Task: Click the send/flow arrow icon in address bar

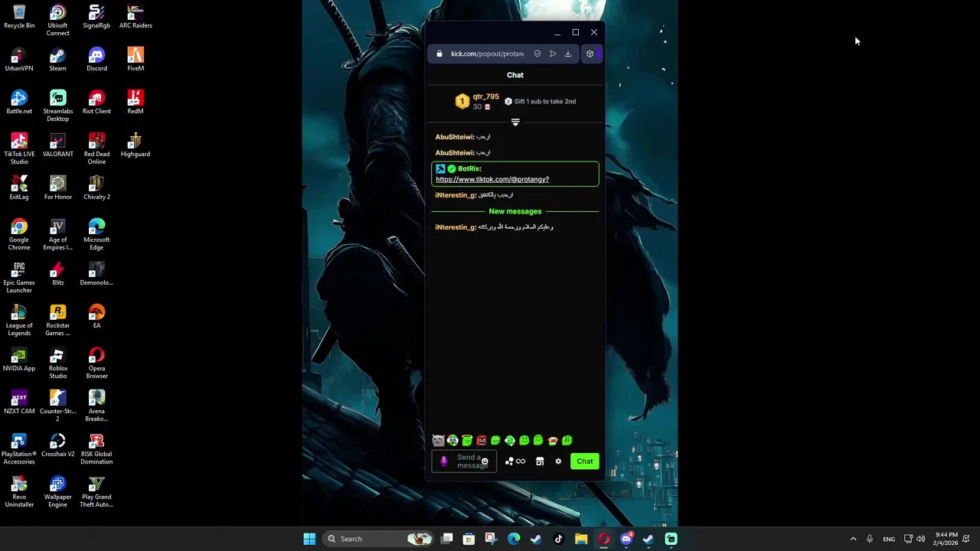Action: pos(553,54)
